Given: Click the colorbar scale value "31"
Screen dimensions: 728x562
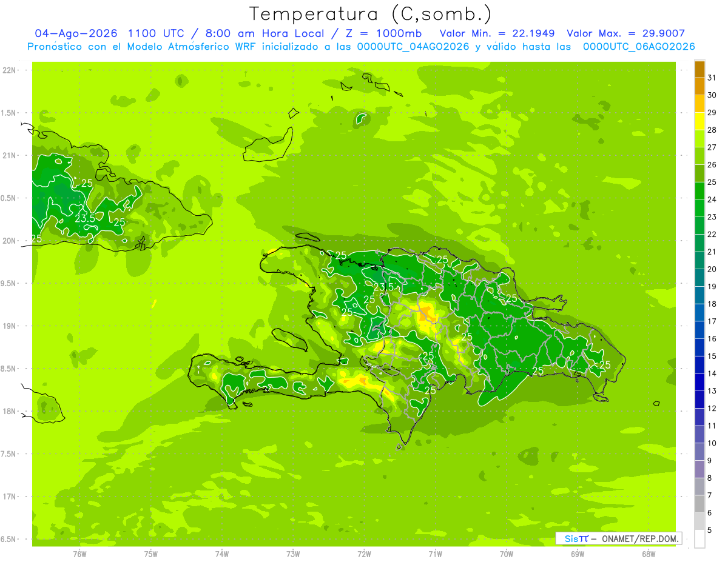Looking at the screenshot, I should coord(712,78).
